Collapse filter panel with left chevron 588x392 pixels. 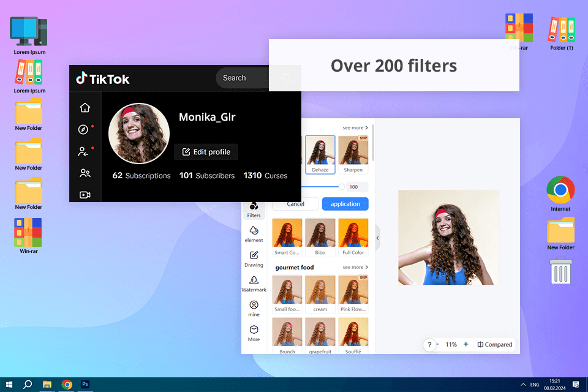(378, 238)
